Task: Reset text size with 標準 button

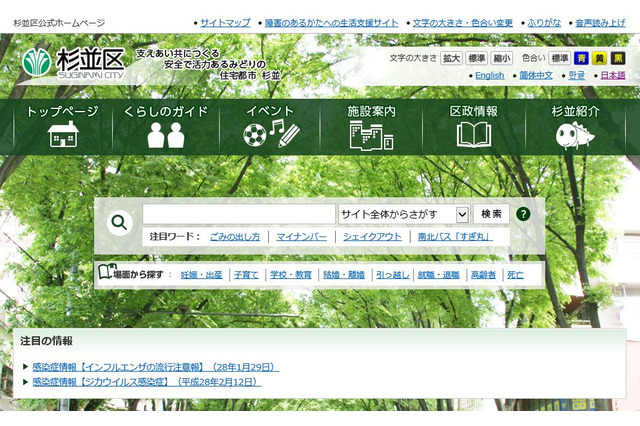Action: click(x=476, y=58)
